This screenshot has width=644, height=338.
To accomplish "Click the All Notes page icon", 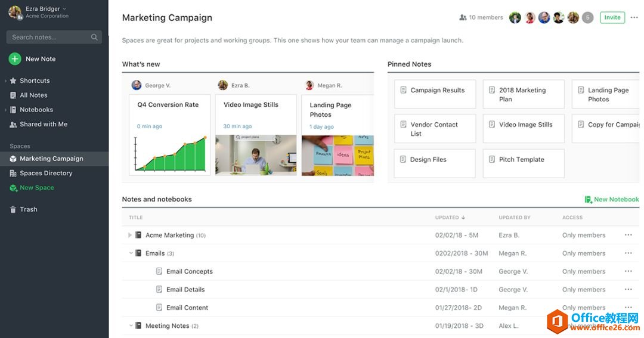I will (x=13, y=95).
